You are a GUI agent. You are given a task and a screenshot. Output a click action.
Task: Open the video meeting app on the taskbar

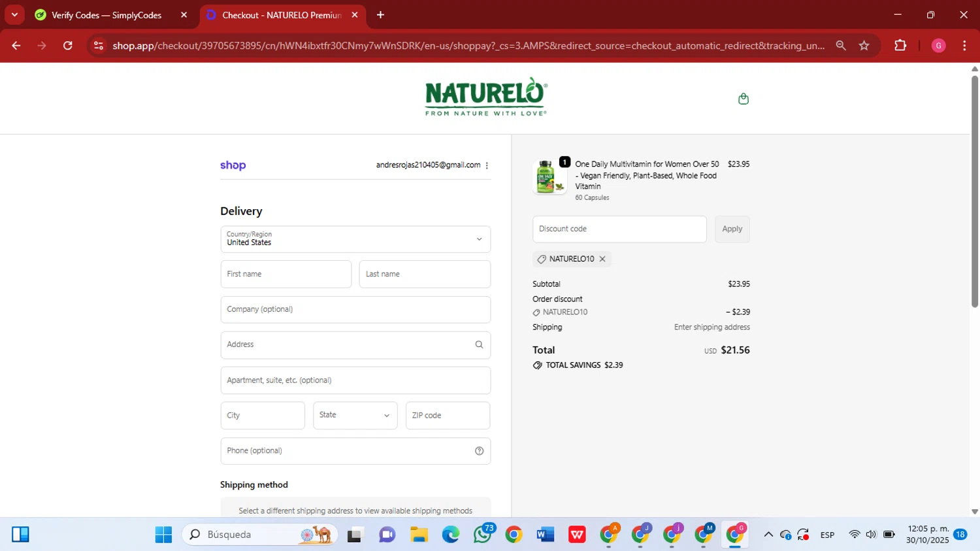(387, 535)
